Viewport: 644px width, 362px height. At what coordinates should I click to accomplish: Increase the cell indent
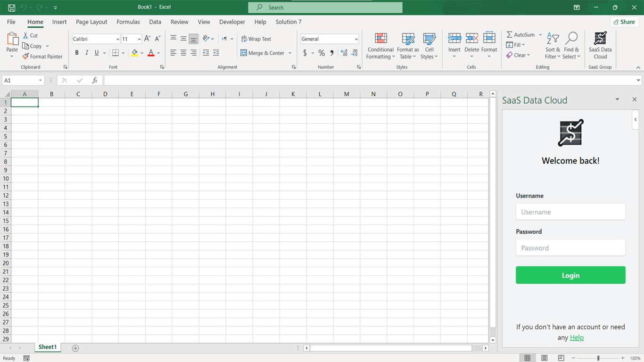tap(216, 53)
